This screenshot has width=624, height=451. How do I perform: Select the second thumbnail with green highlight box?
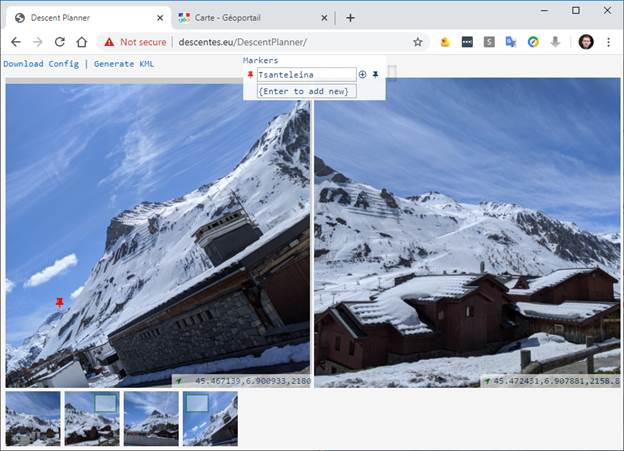tap(92, 418)
